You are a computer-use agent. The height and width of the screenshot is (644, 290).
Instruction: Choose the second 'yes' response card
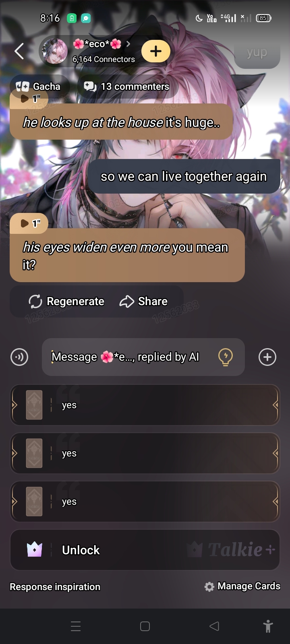[145, 453]
